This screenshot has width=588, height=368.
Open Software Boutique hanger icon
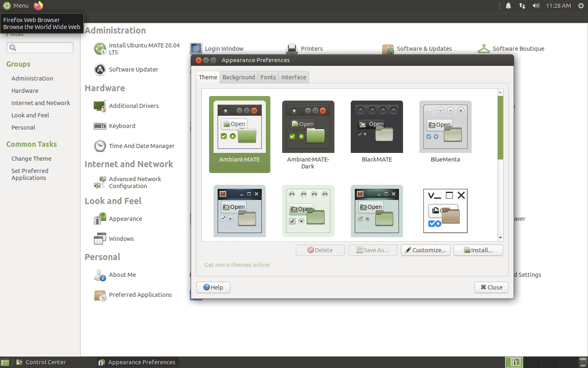[x=484, y=49]
